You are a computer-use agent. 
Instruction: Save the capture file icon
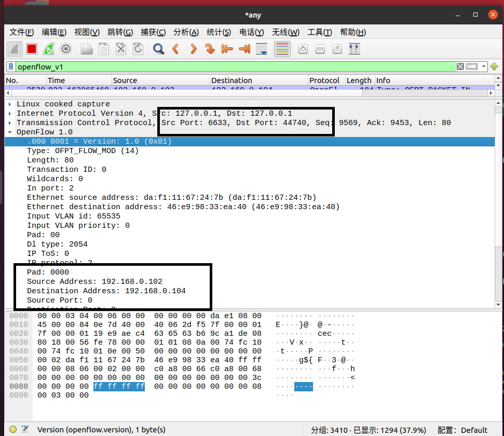pos(104,49)
